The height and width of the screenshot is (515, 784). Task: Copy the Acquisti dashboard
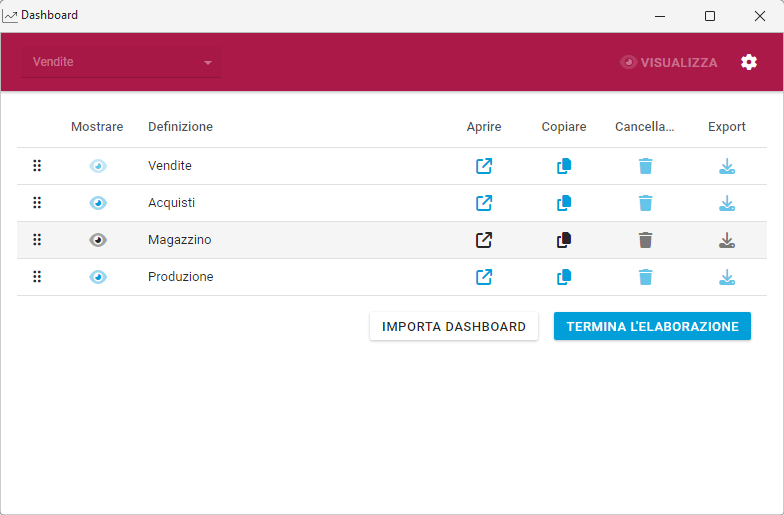coord(564,203)
